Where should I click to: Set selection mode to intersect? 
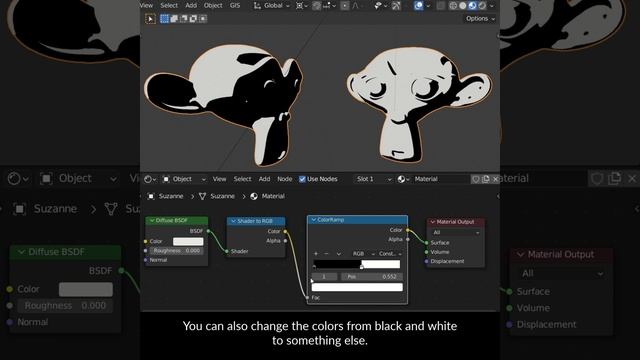point(203,19)
